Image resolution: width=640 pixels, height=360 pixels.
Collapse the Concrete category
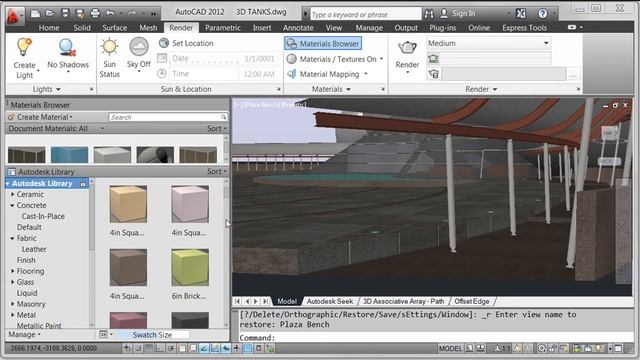coord(13,206)
